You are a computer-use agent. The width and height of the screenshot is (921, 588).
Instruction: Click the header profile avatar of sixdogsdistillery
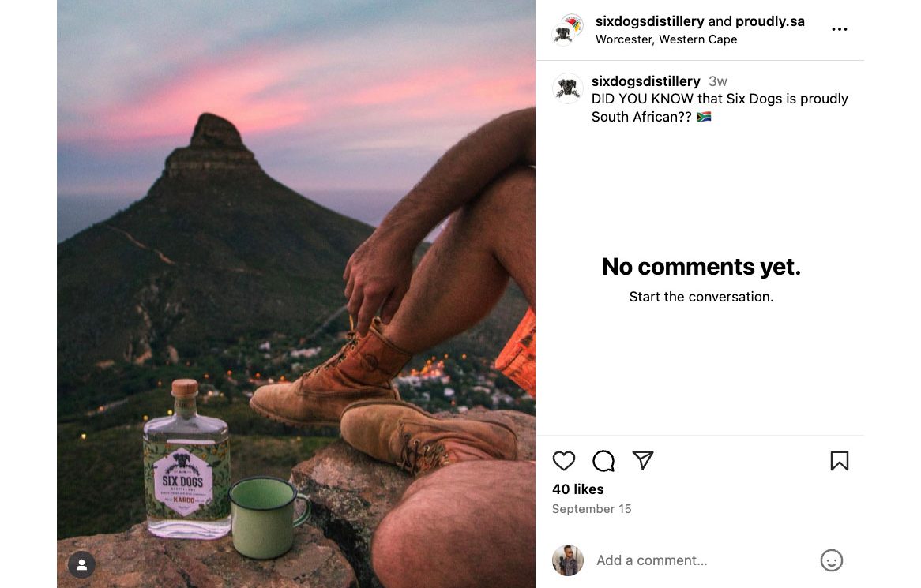[x=567, y=30]
